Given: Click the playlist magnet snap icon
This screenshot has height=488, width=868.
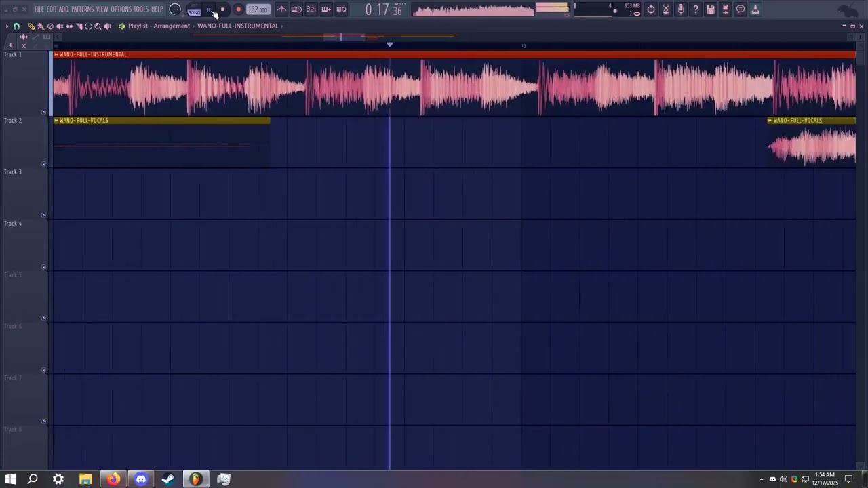Looking at the screenshot, I should coord(16,26).
